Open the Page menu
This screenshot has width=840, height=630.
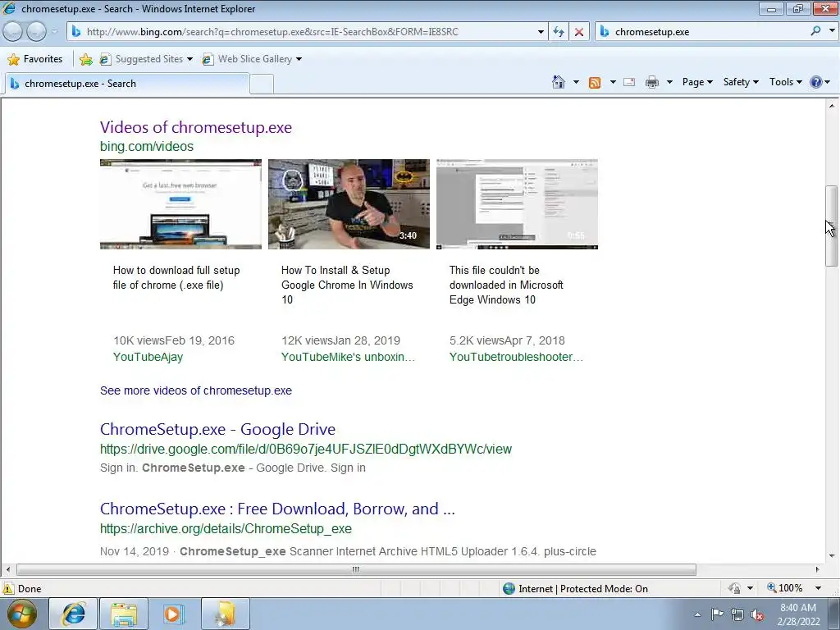point(697,82)
